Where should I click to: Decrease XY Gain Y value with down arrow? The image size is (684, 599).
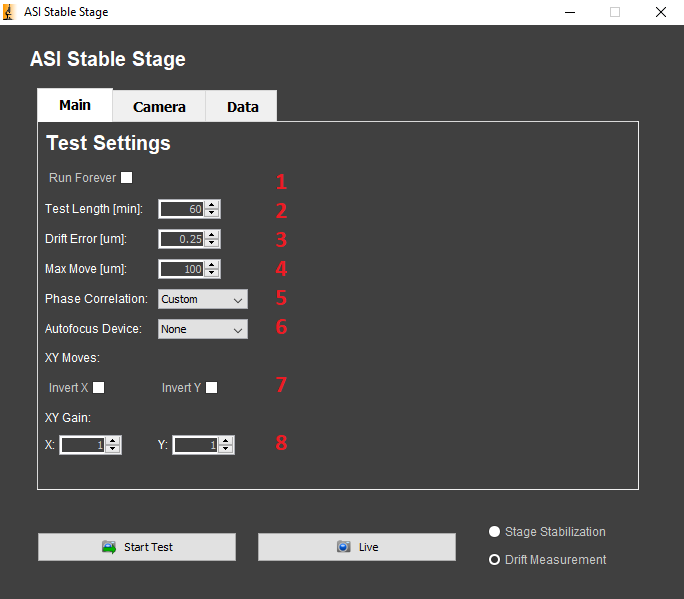click(227, 449)
